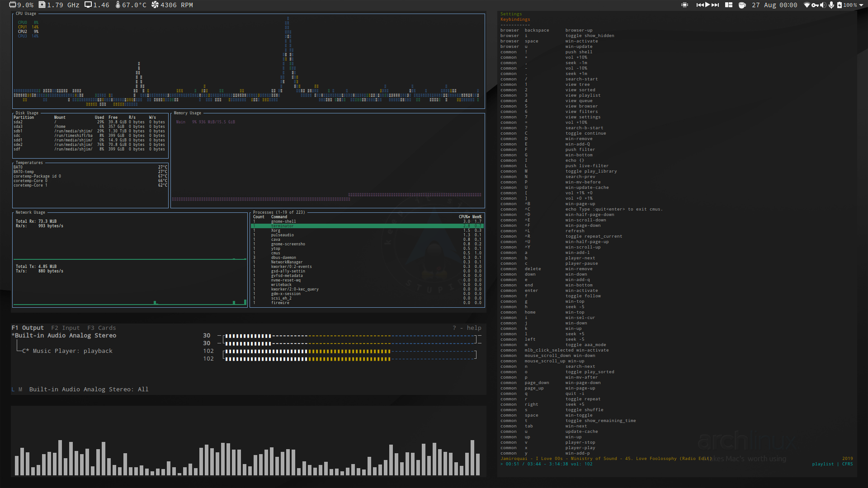Switch to the F2 Input tab

(66, 328)
